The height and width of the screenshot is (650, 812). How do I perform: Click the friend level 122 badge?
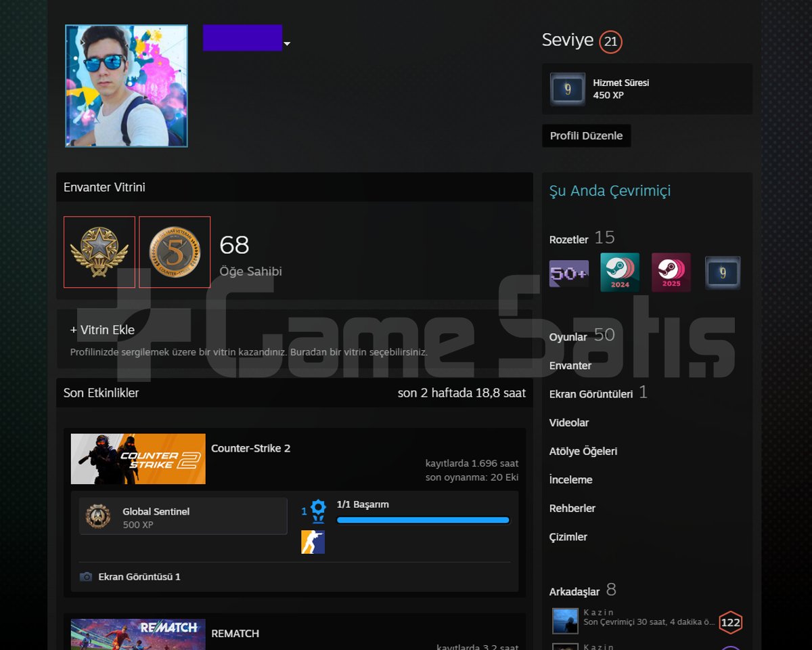(731, 622)
